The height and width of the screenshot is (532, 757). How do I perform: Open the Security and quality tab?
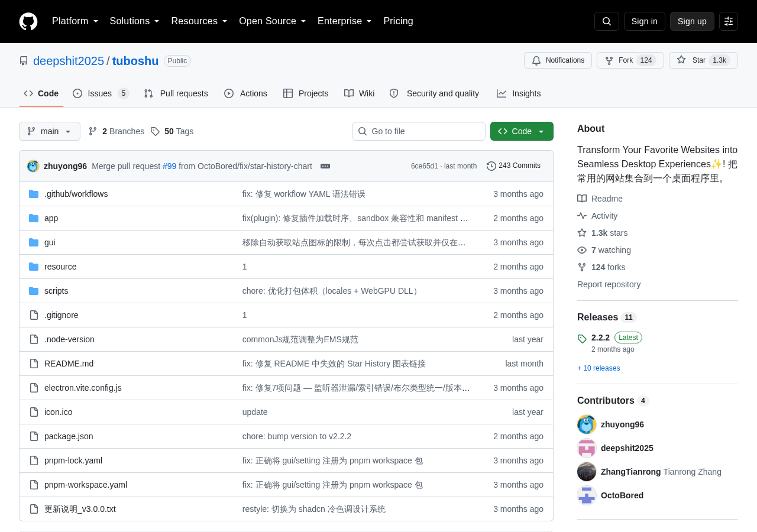point(434,93)
